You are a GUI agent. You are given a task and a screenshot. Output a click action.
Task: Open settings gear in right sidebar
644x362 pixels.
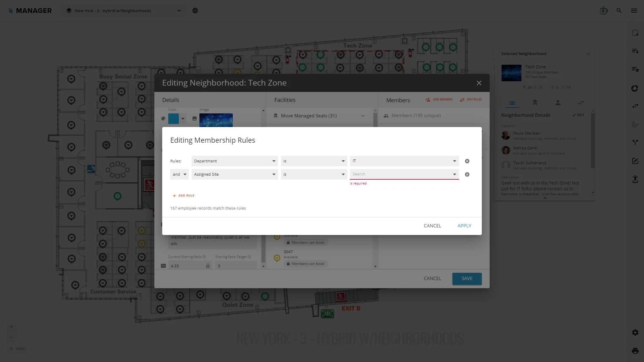[635, 332]
